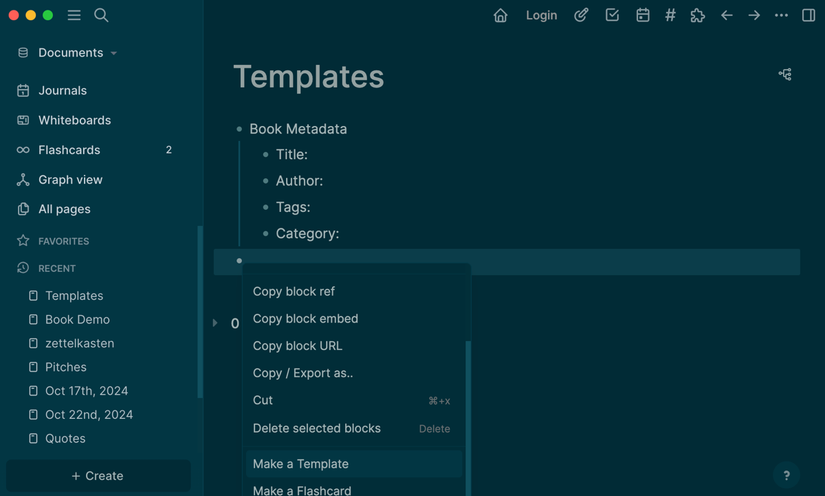The height and width of the screenshot is (496, 825).
Task: Click the Journals calendar icon
Action: pos(23,90)
